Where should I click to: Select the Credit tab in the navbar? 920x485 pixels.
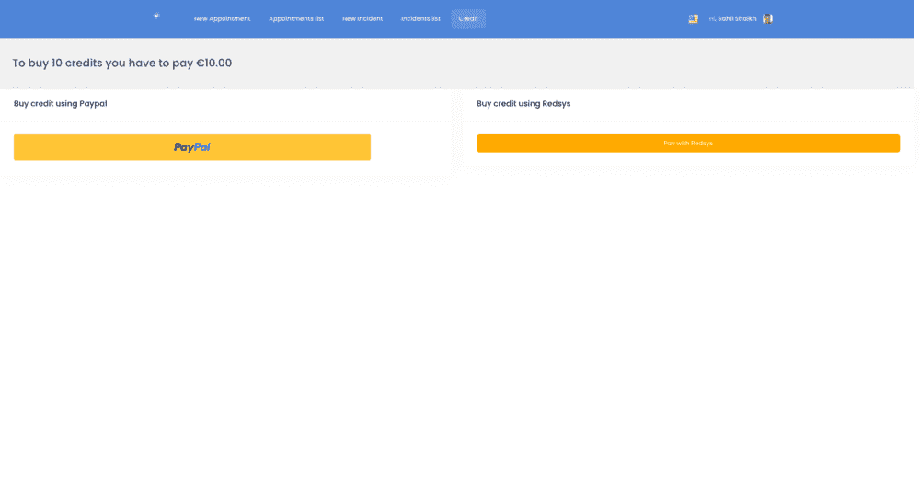click(468, 19)
